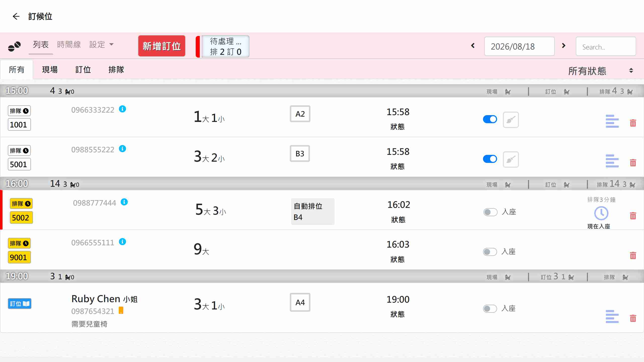
Task: Open 自動排位 B4 table selector
Action: point(313,211)
